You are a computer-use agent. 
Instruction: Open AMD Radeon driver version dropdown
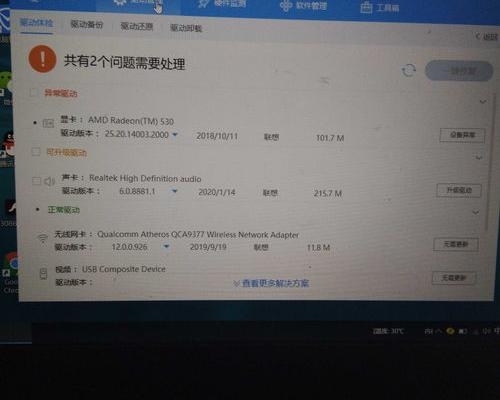tap(175, 135)
